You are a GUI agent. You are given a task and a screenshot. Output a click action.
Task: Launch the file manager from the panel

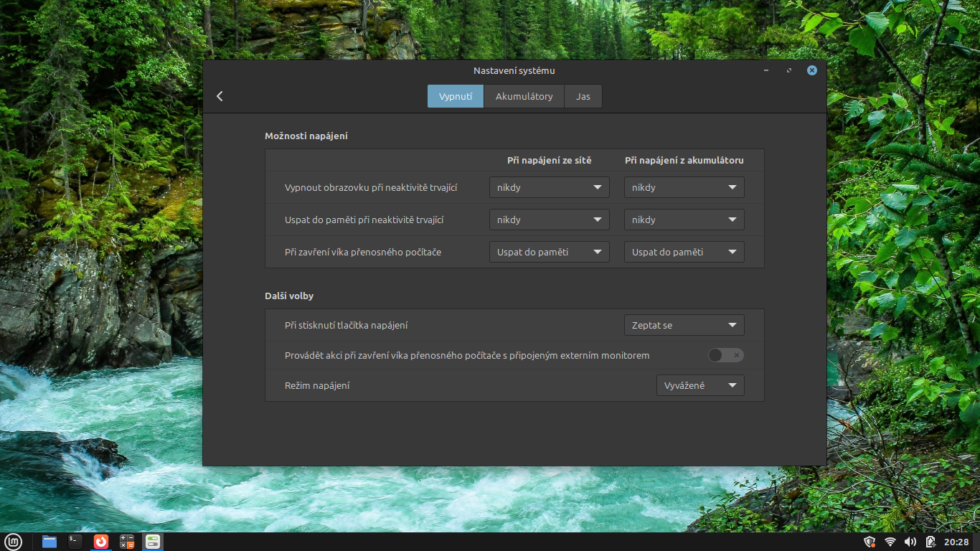coord(50,542)
